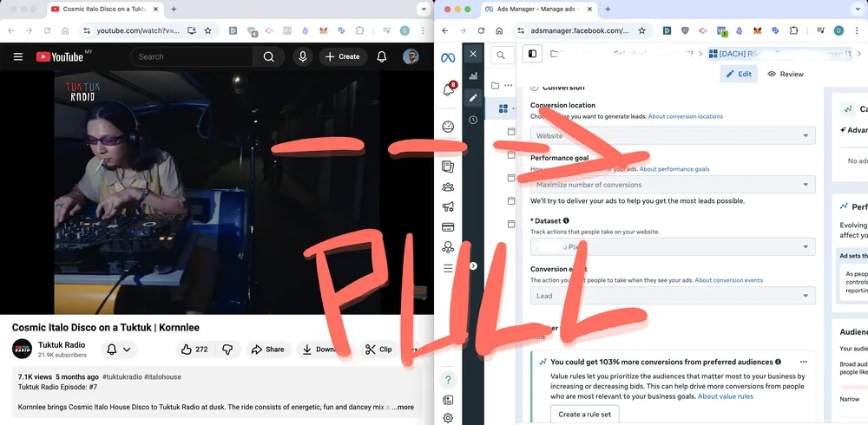Image resolution: width=868 pixels, height=425 pixels.
Task: Expand the Performance goal dropdown
Action: [x=673, y=185]
